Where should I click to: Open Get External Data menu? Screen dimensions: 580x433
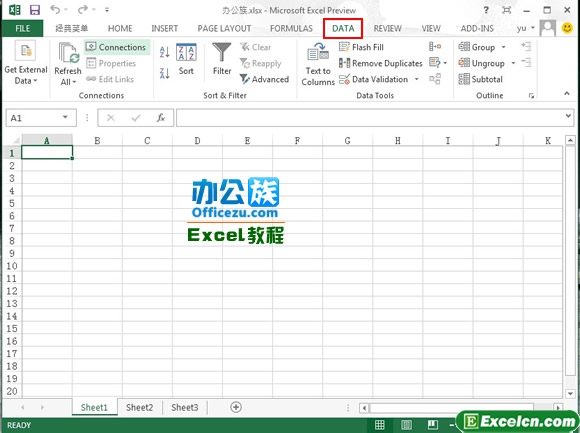26,63
